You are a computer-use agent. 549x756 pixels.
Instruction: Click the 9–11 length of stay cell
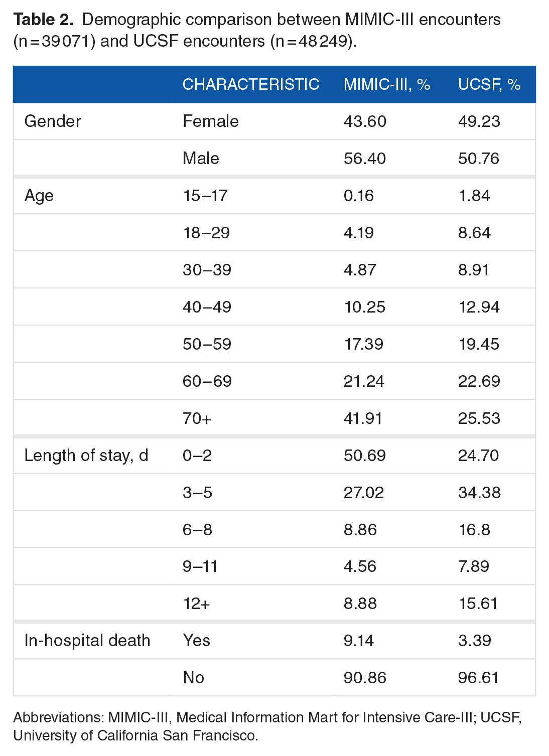click(x=200, y=566)
